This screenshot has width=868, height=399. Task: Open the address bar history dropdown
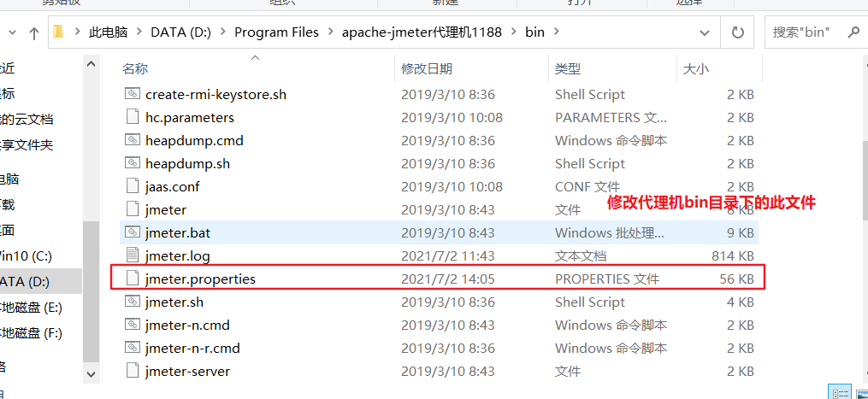[705, 32]
